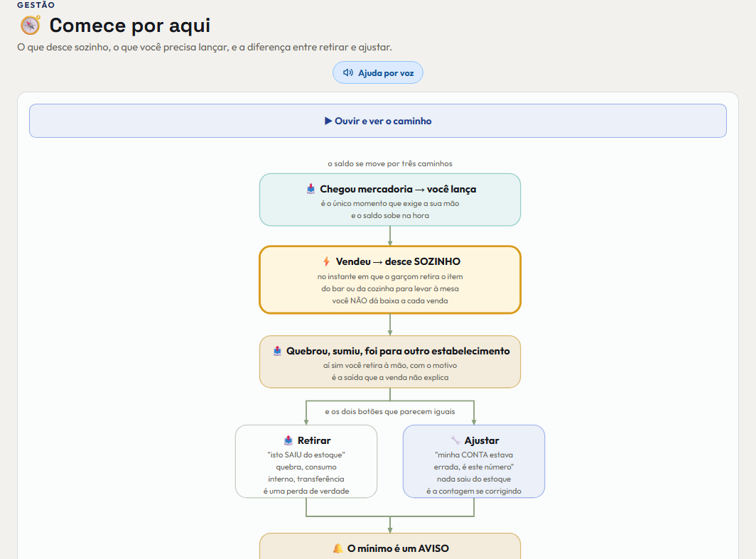Click text 'no instante em que o garçom retira o item'

(x=390, y=276)
